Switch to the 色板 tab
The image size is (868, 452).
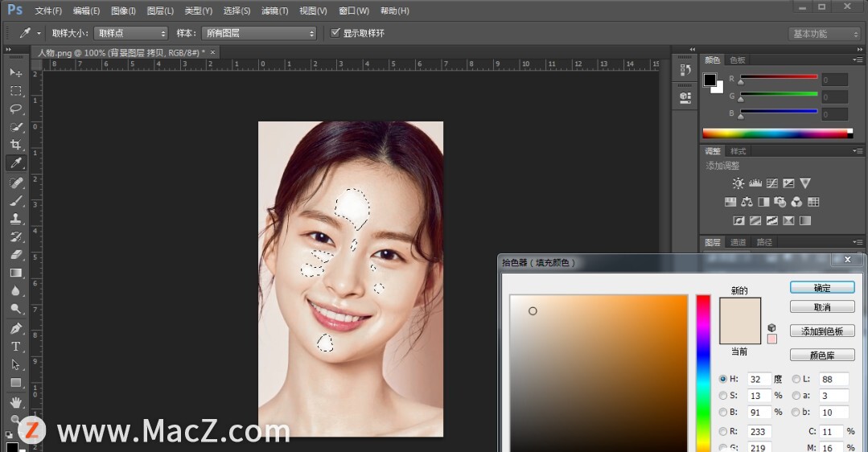click(x=738, y=60)
